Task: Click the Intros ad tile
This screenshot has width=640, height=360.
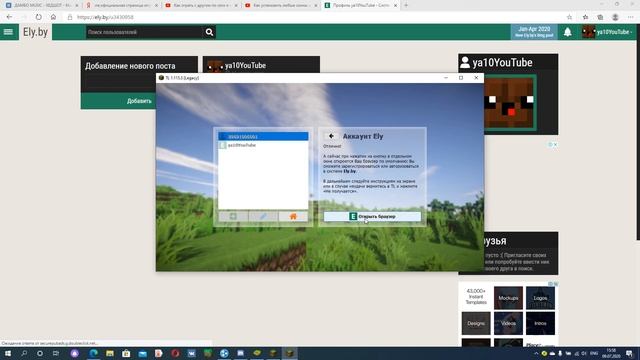Action: click(540, 323)
